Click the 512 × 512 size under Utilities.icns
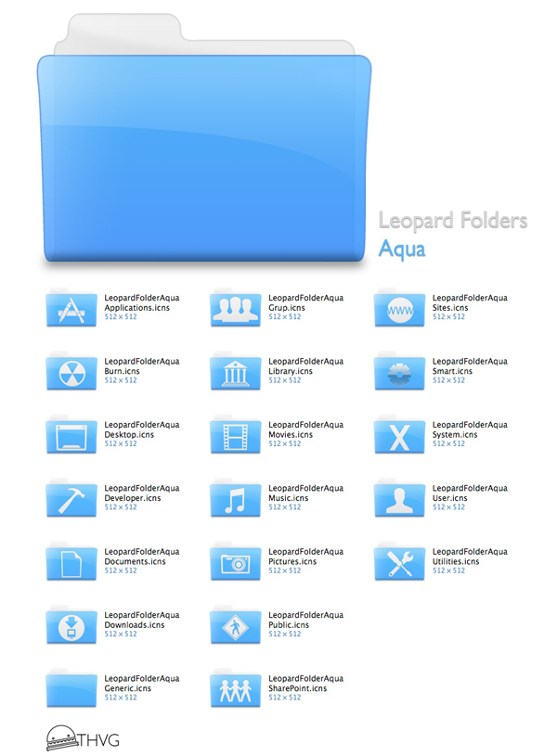The image size is (557, 756). 449,570
